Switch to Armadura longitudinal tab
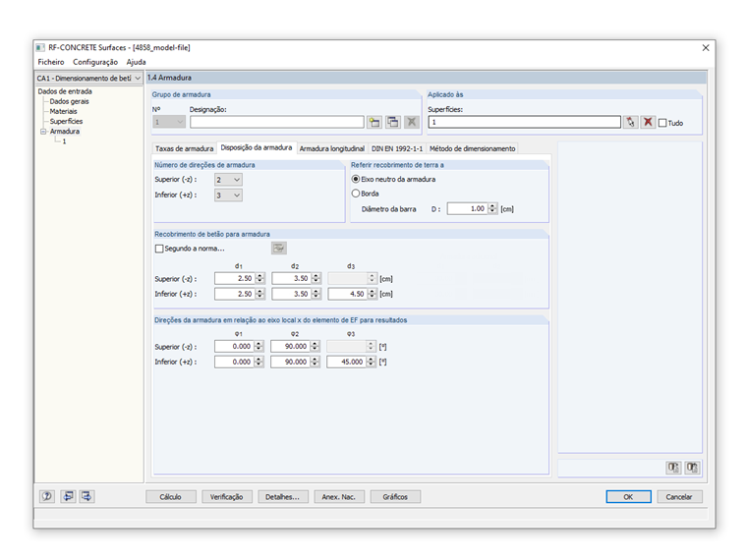The image size is (747, 560). [332, 148]
